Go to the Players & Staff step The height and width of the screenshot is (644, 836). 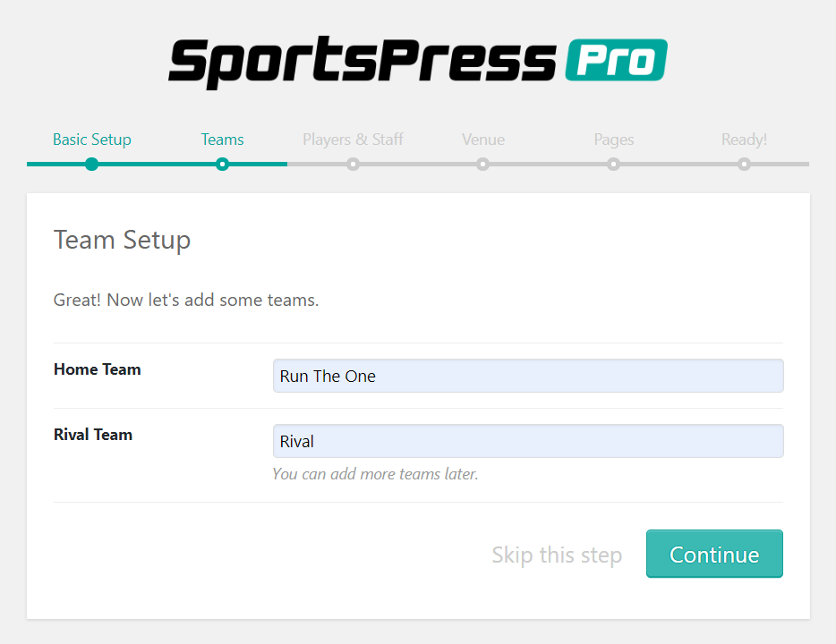pyautogui.click(x=353, y=140)
